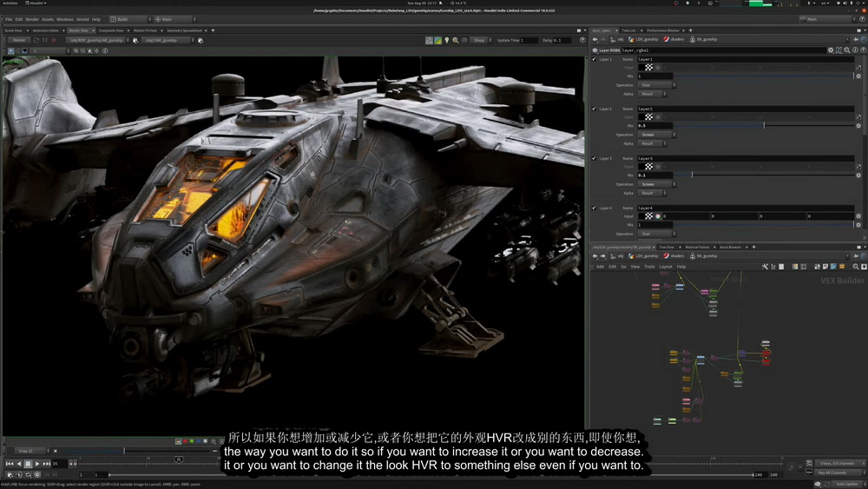Click SN_gunship breadcrumb in network editor

pyautogui.click(x=703, y=256)
